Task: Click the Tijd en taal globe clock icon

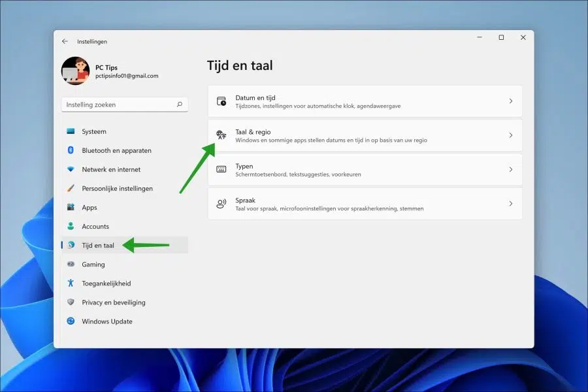Action: click(x=71, y=246)
